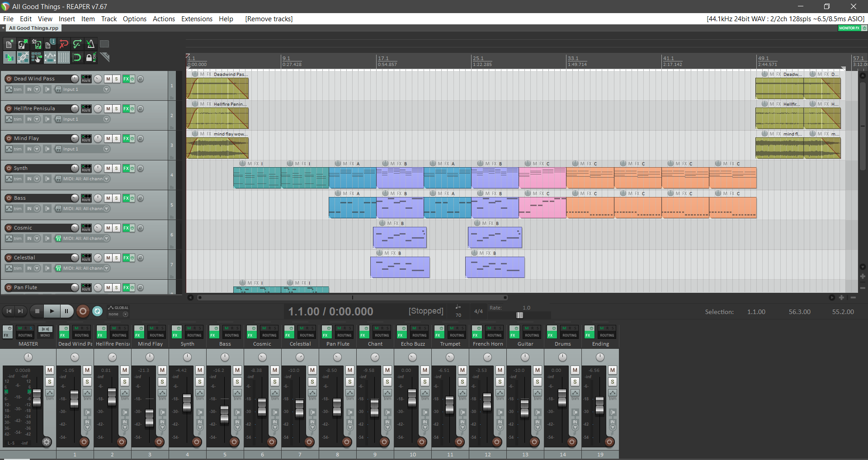Screen dimensions: 868x460
Task: Open the master track gear settings icon
Action: [x=47, y=442]
